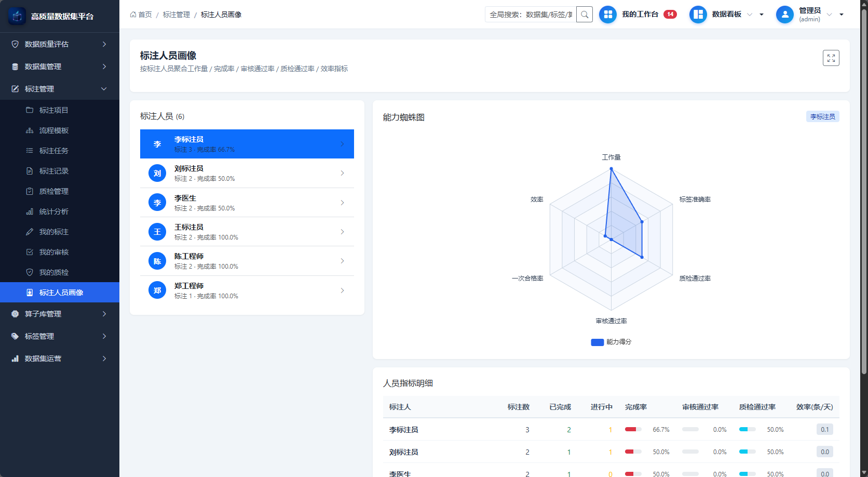
Task: Click the 我的工作台 grid icon
Action: click(x=608, y=15)
